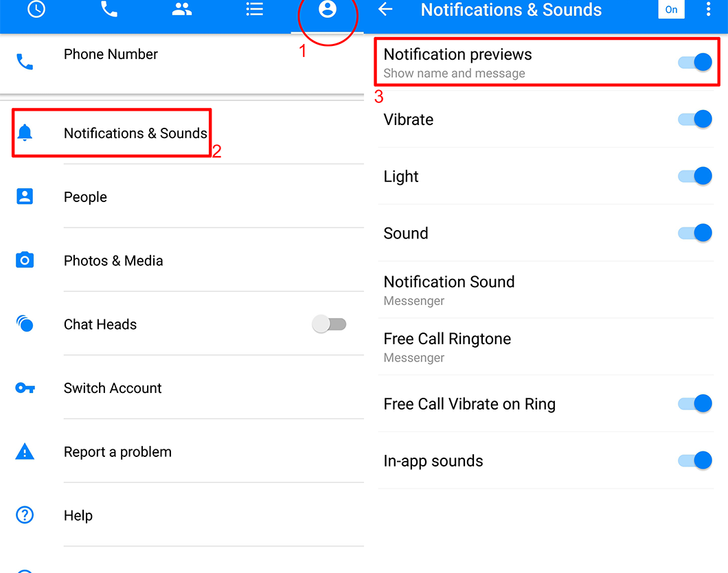Tap the Chat Heads bubble icon
This screenshot has height=573, width=728.
[25, 324]
